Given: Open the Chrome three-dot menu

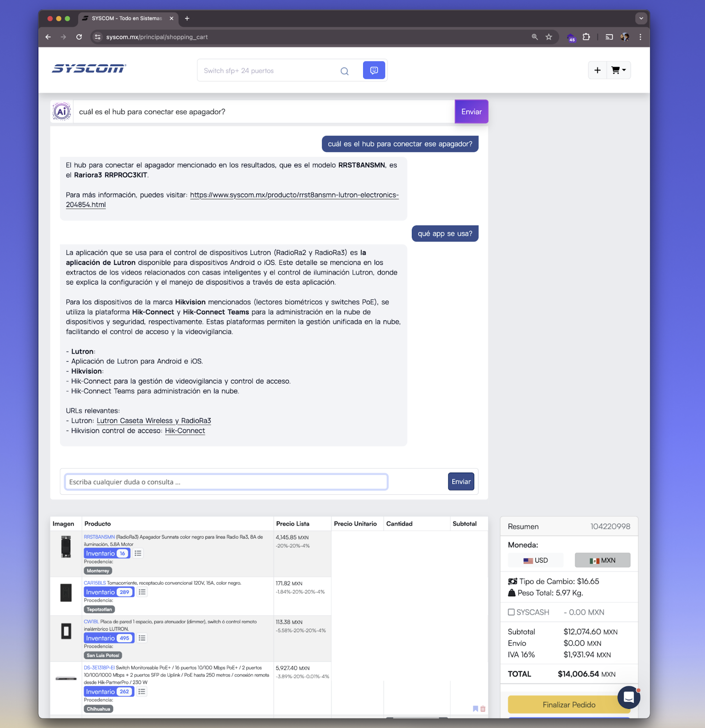Looking at the screenshot, I should click(x=640, y=37).
